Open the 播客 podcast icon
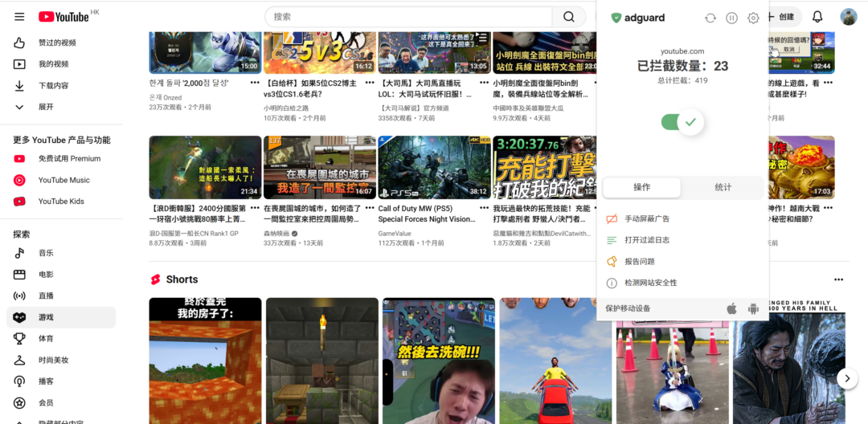Image resolution: width=868 pixels, height=424 pixels. (x=19, y=381)
